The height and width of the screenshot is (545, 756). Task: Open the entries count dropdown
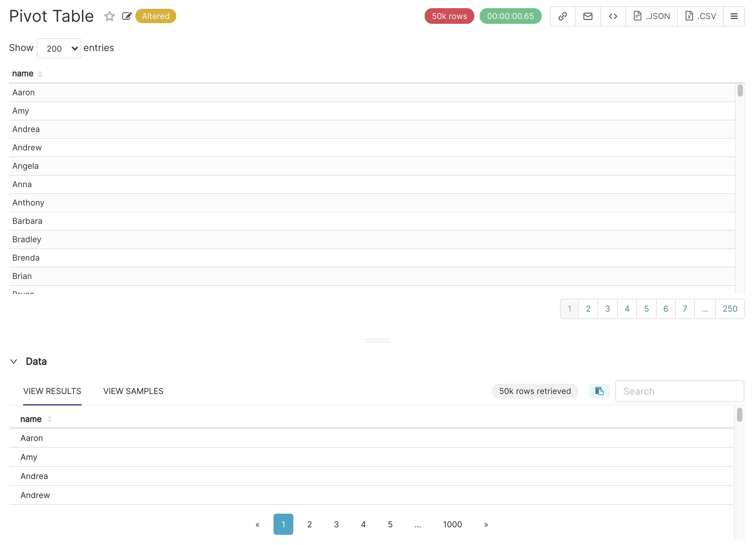(x=59, y=48)
